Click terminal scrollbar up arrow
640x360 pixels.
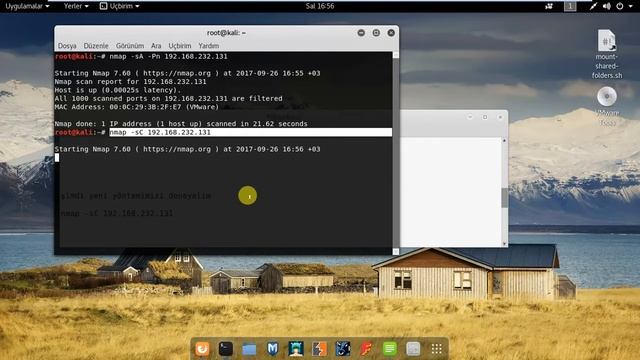click(396, 55)
